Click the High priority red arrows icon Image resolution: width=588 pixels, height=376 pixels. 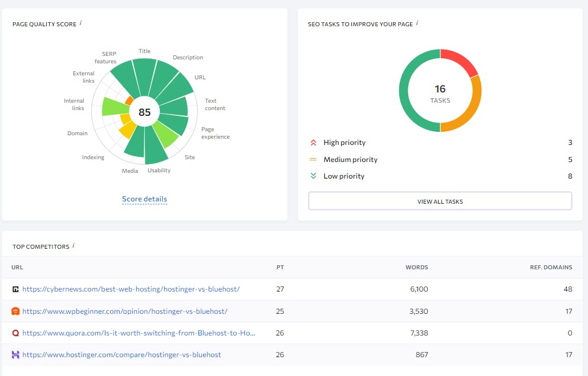tap(314, 143)
